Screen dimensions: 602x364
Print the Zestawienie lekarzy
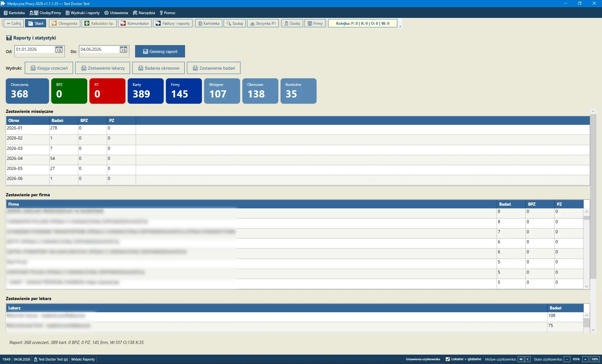[103, 68]
